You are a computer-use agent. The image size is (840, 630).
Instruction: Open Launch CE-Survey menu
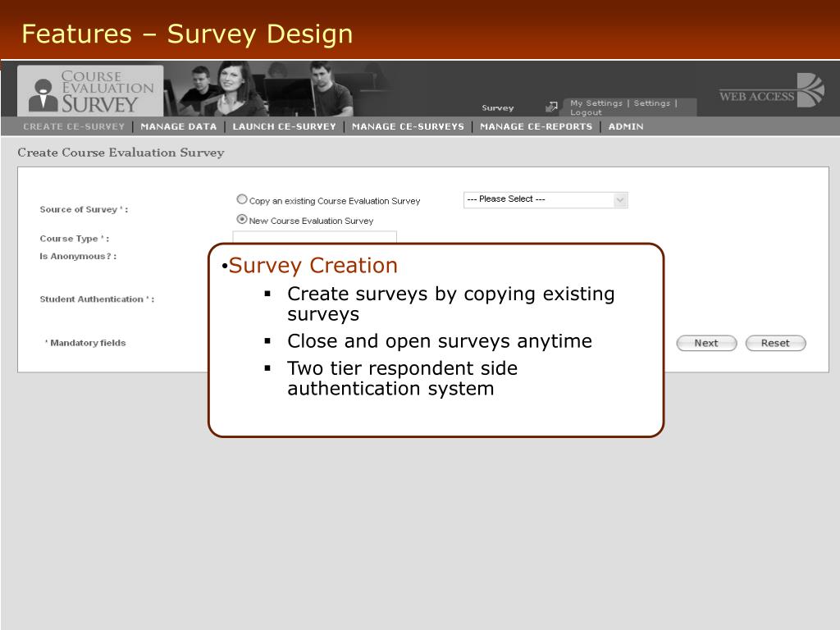coord(284,126)
